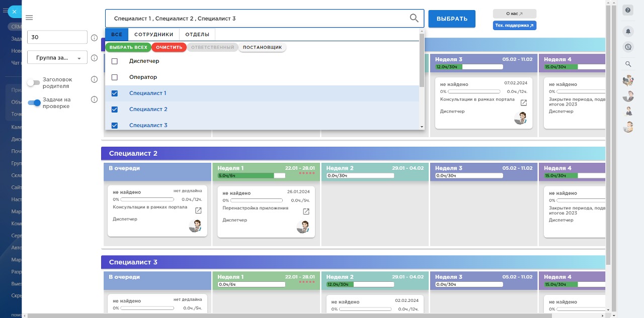Click Неделя 3 12.0ч/30ч progress bar at top
The height and width of the screenshot is (318, 644).
pyautogui.click(x=469, y=67)
